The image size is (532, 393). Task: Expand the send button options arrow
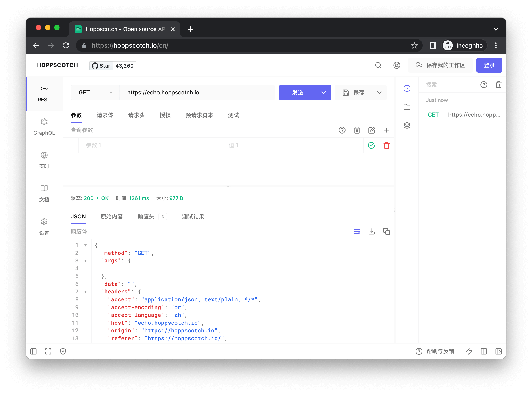[324, 93]
